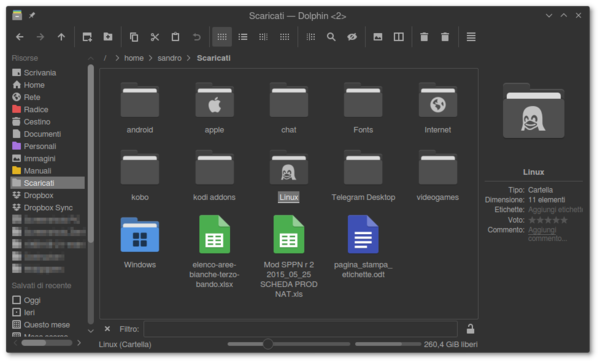This screenshot has width=600, height=363.
Task: Go up to the parent folder
Action: coord(61,37)
